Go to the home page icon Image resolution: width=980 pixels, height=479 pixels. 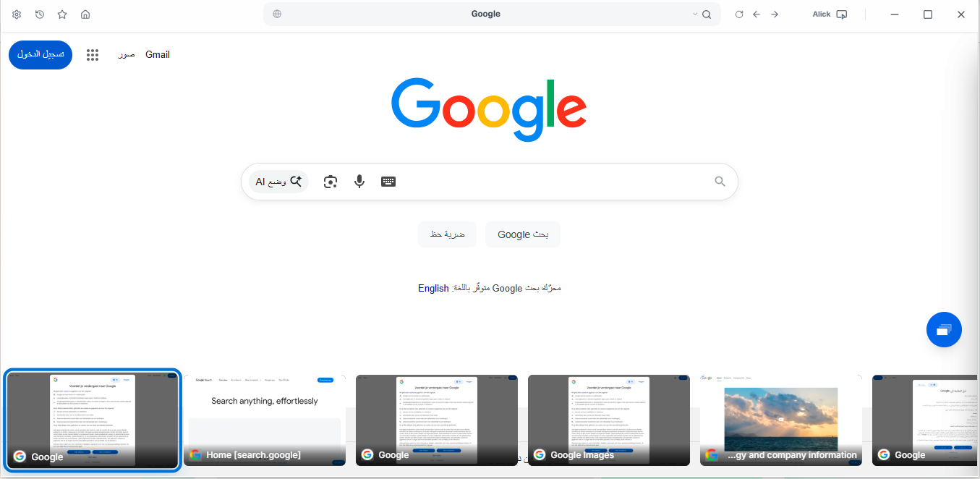tap(85, 14)
